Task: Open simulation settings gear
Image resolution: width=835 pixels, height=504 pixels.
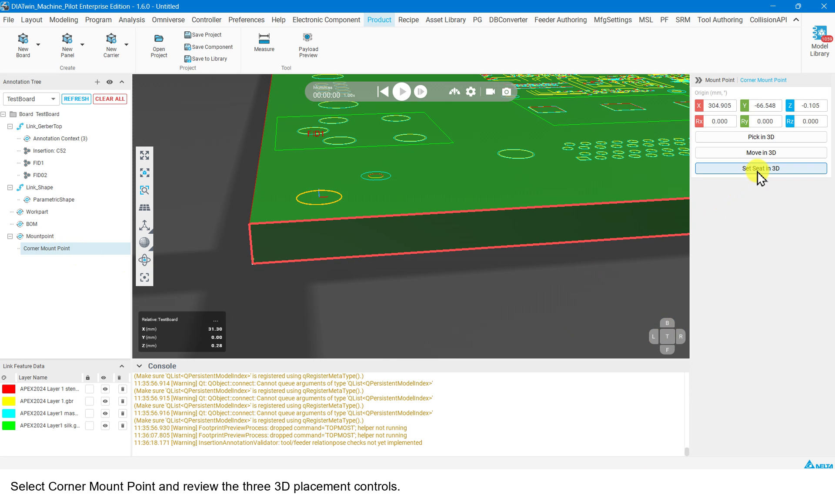Action: pos(471,92)
